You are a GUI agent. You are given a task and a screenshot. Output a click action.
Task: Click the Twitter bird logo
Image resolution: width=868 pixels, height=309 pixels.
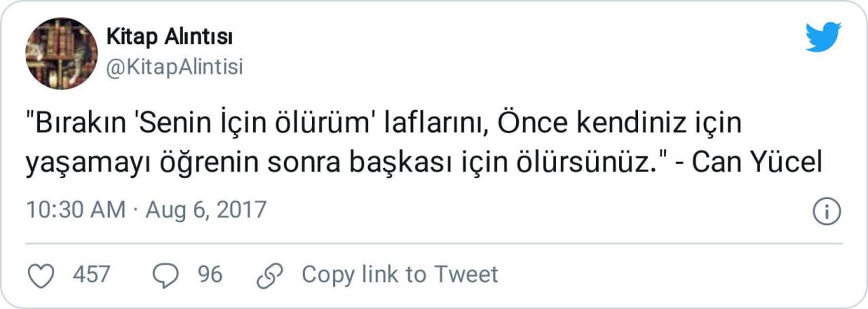click(x=823, y=37)
